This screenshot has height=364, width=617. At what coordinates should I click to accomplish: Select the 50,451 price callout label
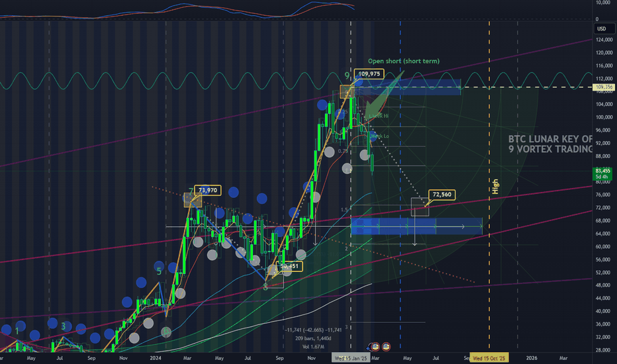pos(289,267)
